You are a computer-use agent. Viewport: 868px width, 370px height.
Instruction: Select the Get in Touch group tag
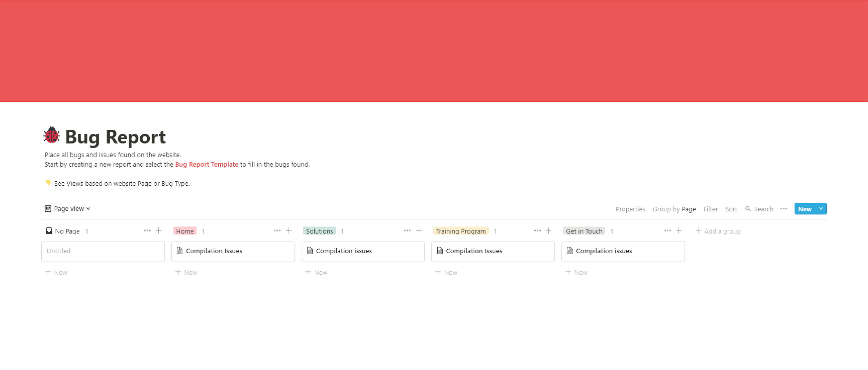pyautogui.click(x=584, y=231)
